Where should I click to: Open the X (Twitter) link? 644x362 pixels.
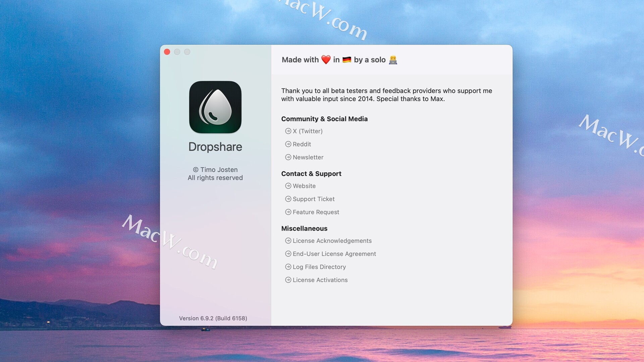point(308,131)
